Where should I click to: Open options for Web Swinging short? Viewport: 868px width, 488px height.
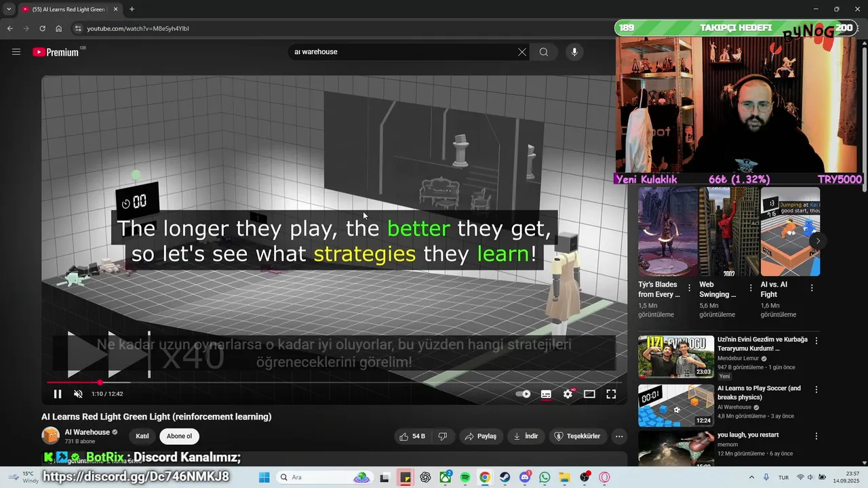(x=751, y=288)
